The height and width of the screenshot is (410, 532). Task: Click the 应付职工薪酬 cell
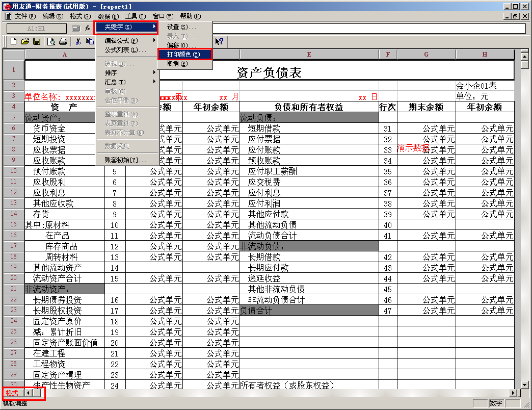(x=309, y=171)
